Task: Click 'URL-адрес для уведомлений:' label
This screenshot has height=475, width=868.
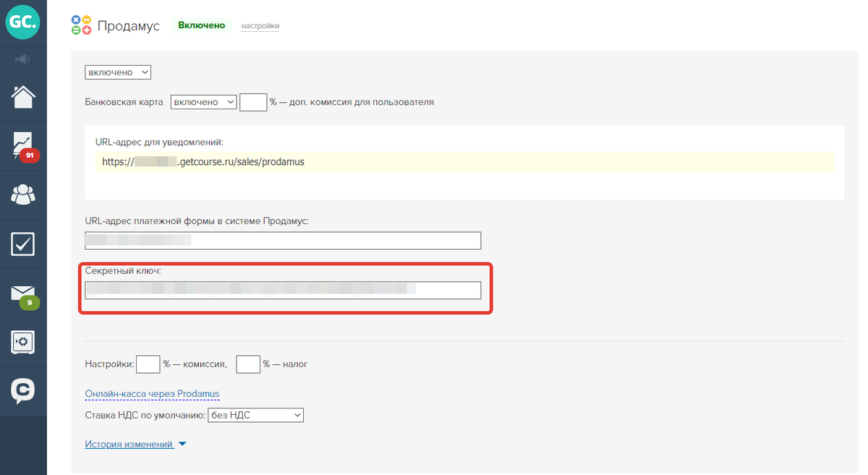Action: point(159,142)
